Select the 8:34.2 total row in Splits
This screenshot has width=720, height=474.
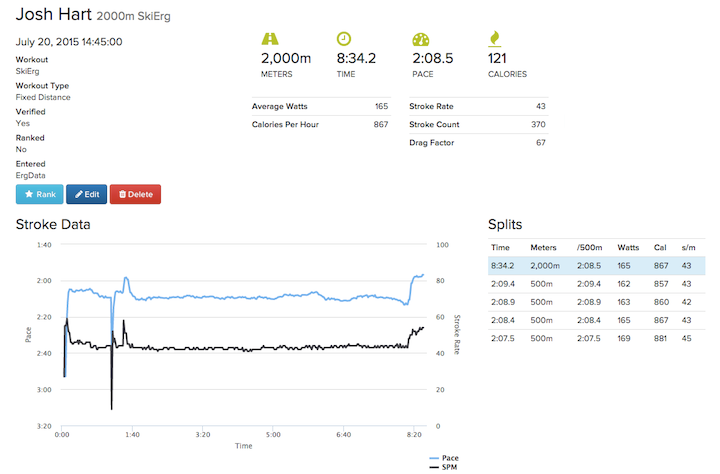point(596,266)
